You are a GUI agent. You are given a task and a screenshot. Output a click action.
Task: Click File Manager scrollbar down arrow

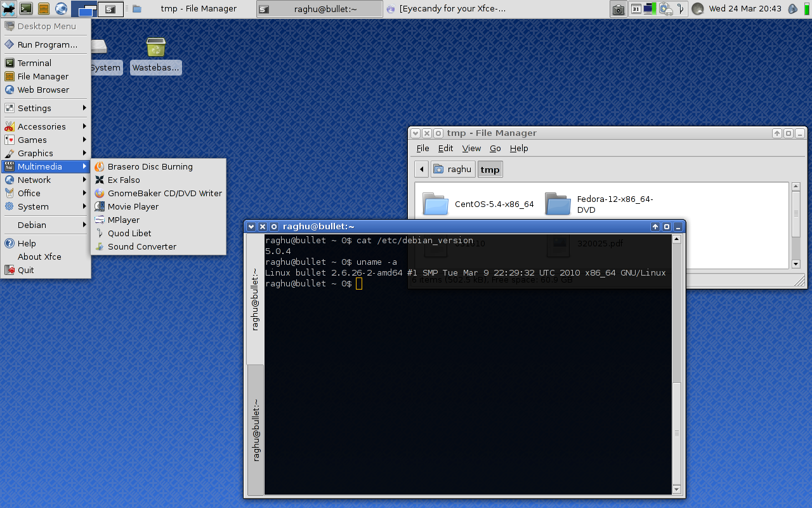(x=796, y=264)
